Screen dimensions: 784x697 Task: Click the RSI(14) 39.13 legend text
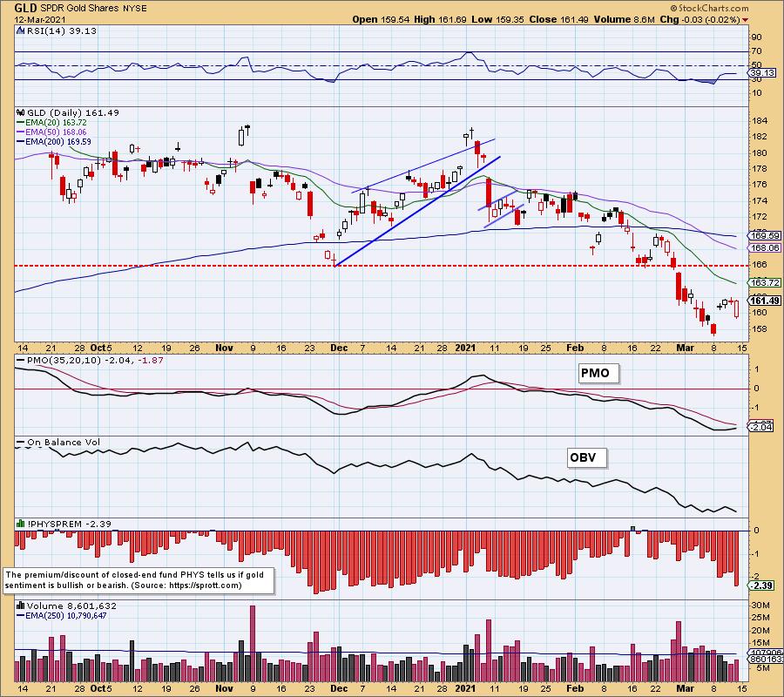click(62, 30)
